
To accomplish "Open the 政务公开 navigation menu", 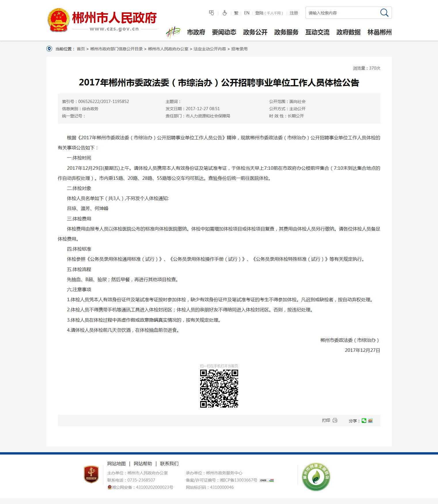I will (255, 32).
